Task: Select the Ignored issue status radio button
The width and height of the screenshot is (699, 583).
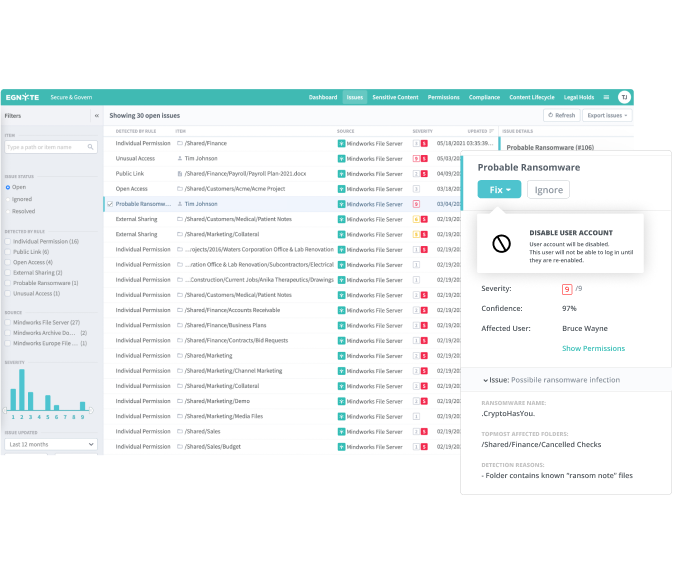Action: tap(9, 199)
